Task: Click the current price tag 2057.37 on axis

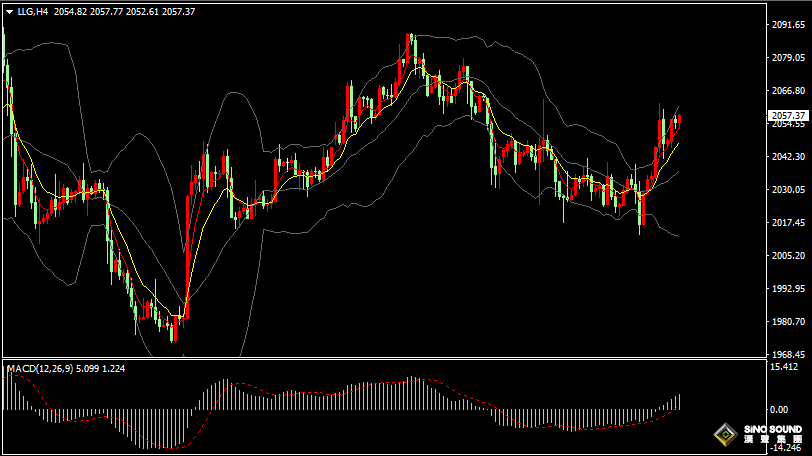Action: pos(785,116)
